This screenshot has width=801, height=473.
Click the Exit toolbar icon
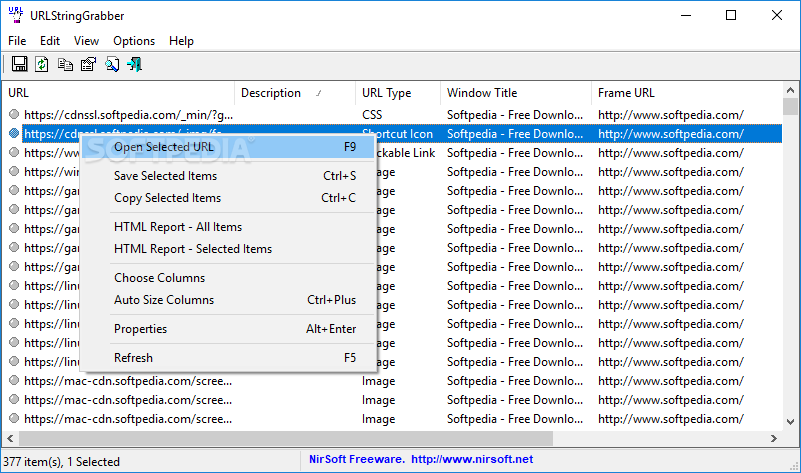(x=135, y=64)
